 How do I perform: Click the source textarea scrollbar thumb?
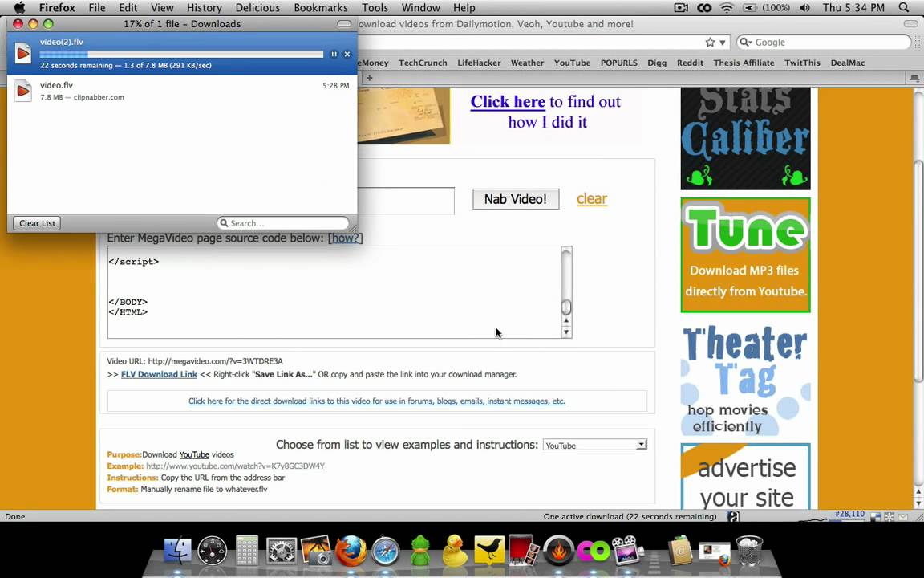pos(566,307)
